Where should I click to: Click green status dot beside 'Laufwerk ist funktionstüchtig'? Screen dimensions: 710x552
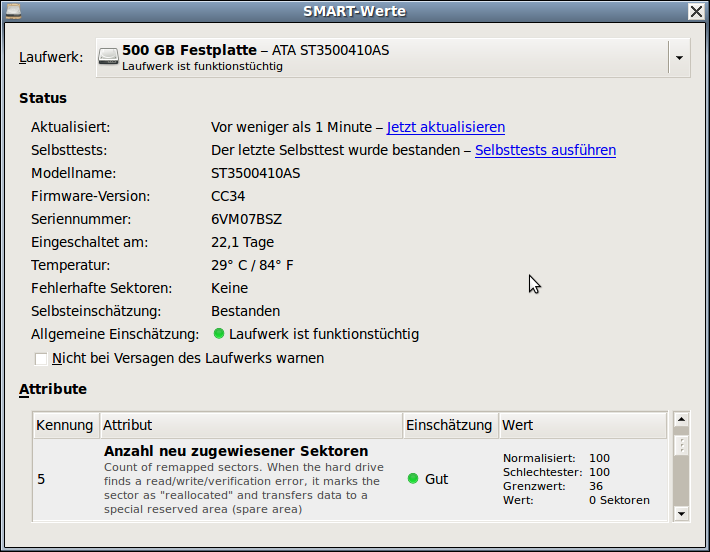219,334
